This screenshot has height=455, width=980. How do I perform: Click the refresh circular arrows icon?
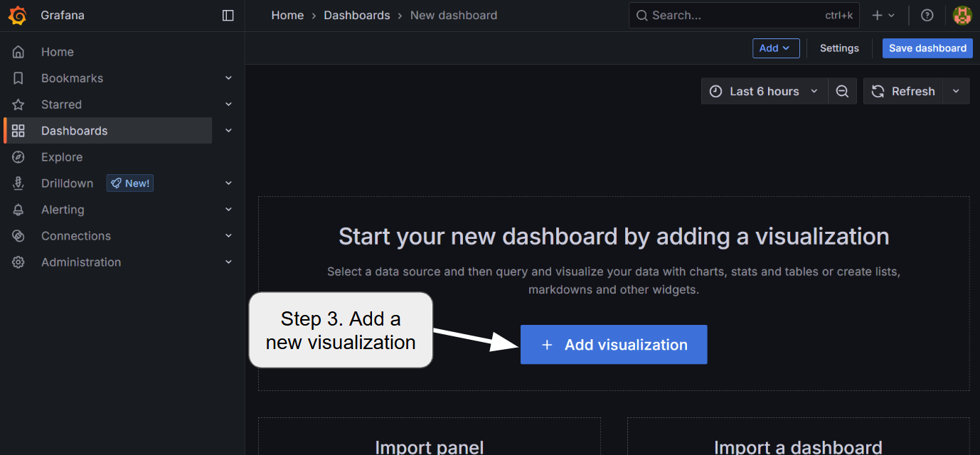[878, 91]
